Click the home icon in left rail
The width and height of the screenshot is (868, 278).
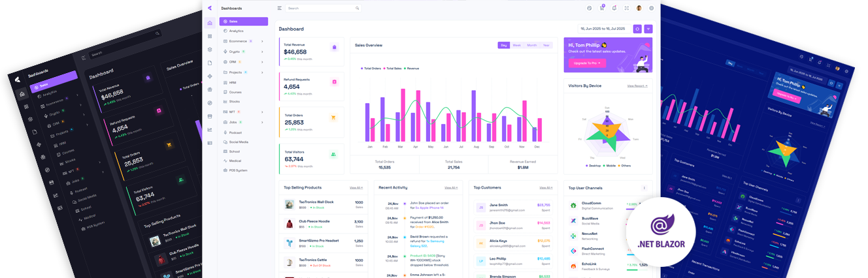tap(210, 23)
